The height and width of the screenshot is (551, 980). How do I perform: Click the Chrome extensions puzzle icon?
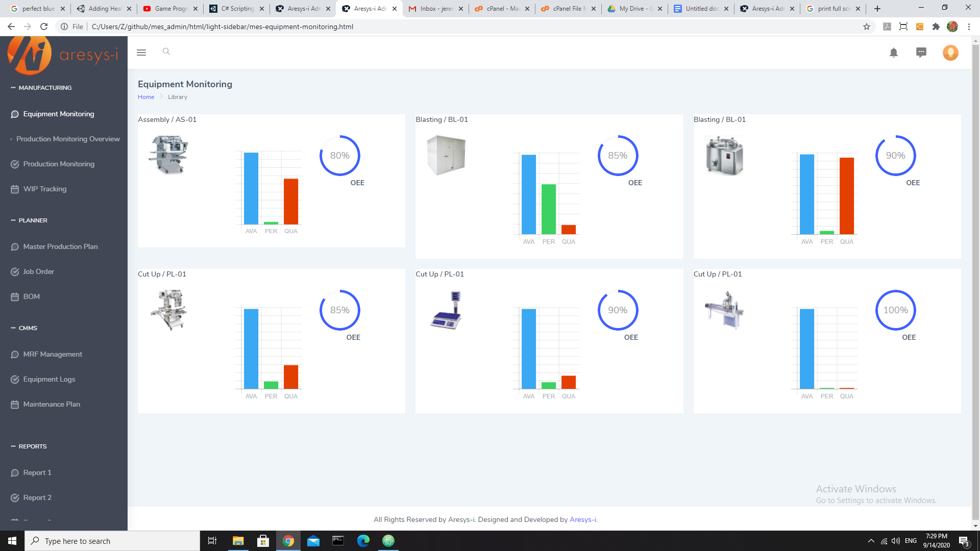pyautogui.click(x=936, y=27)
